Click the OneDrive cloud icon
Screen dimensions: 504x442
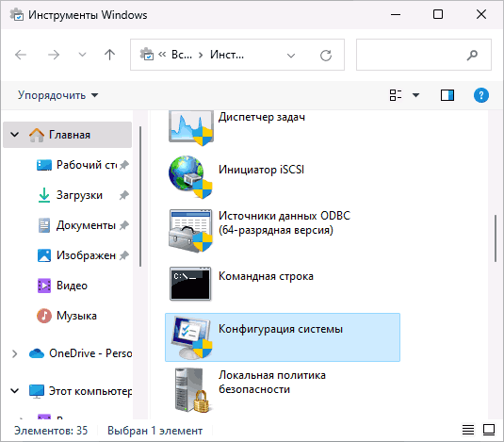(37, 353)
